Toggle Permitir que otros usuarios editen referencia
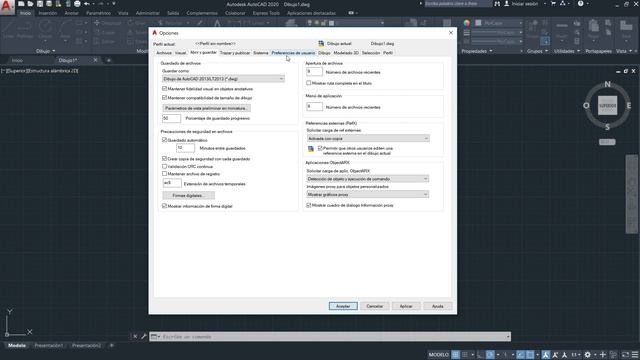This screenshot has width=640, height=360. [320, 148]
